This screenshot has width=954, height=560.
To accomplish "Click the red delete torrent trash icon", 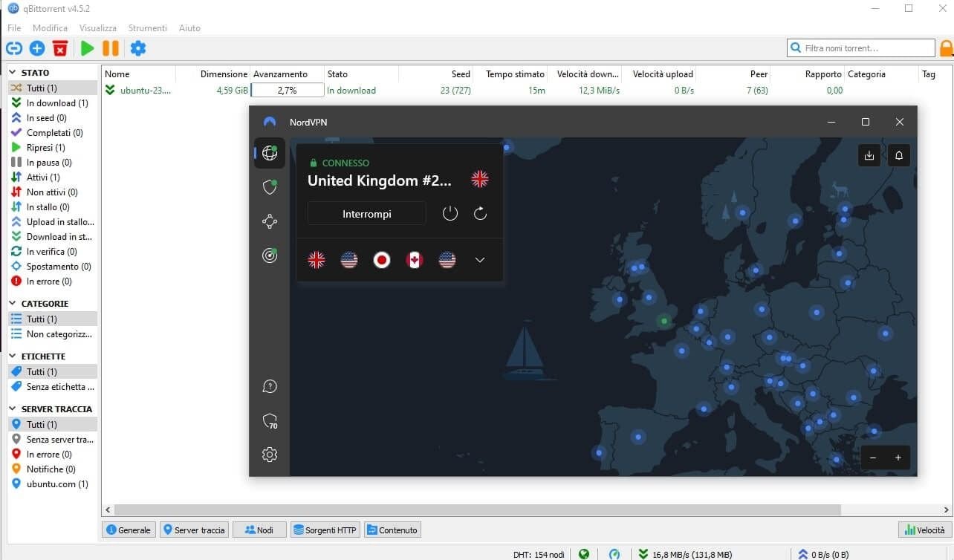I will pyautogui.click(x=60, y=48).
